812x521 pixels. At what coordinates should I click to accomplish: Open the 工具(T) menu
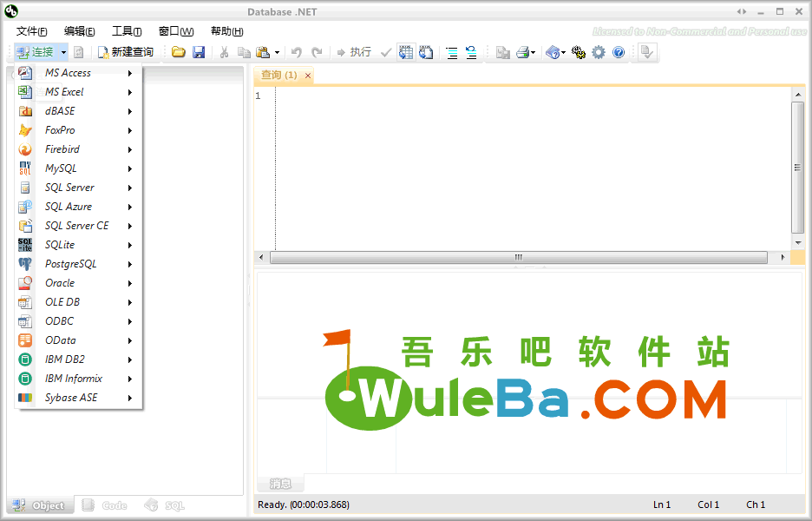click(127, 31)
